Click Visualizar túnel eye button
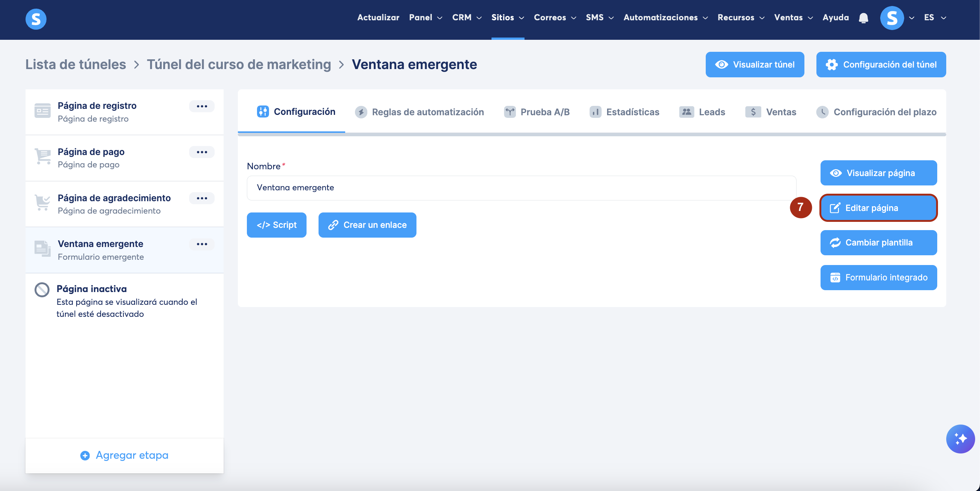 tap(755, 65)
